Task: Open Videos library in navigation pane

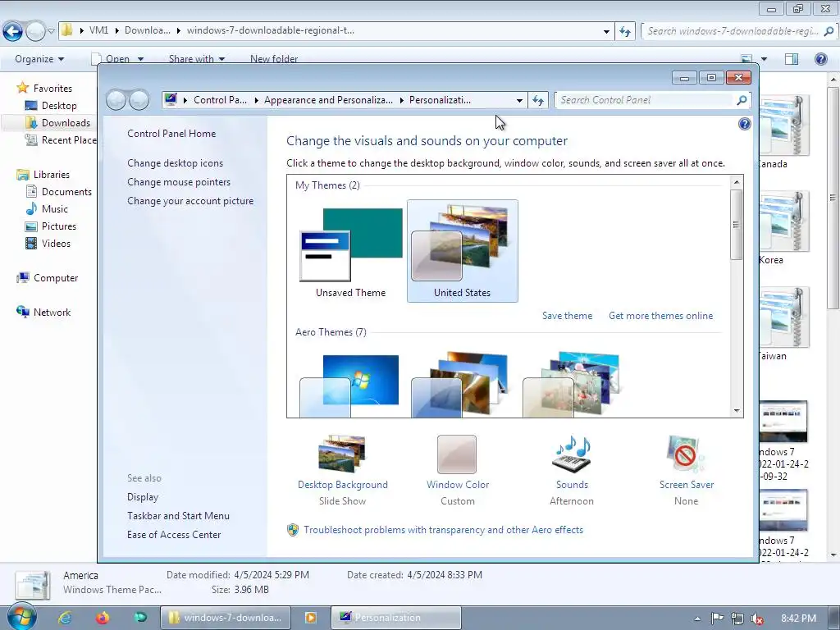Action: (x=56, y=243)
